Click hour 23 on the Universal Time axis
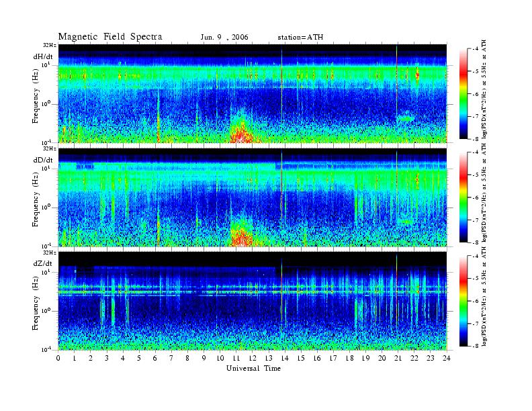This screenshot has width=532, height=411. (430, 358)
